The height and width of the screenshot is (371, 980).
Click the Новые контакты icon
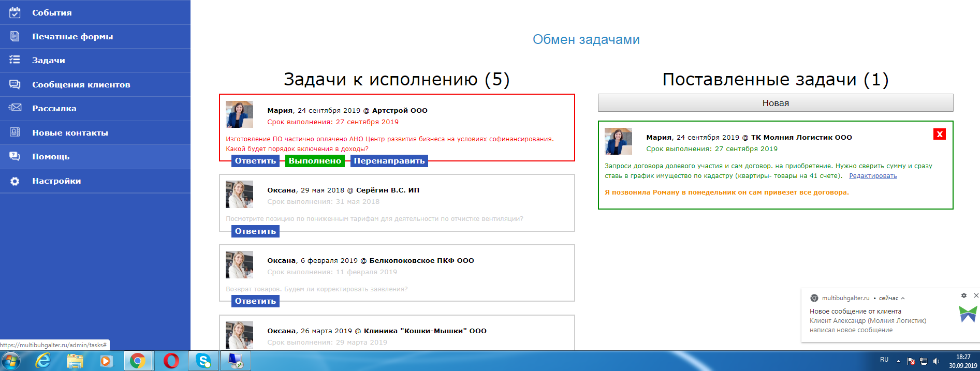pyautogui.click(x=15, y=132)
